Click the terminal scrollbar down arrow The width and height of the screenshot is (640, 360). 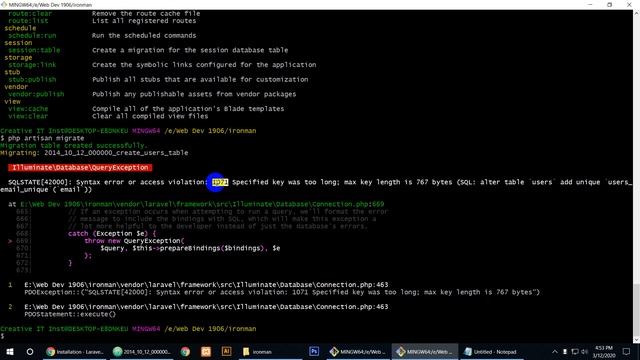(636, 340)
